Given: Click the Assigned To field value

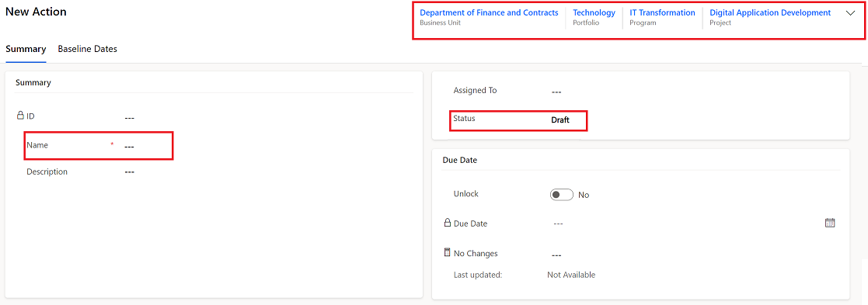Looking at the screenshot, I should [692, 91].
